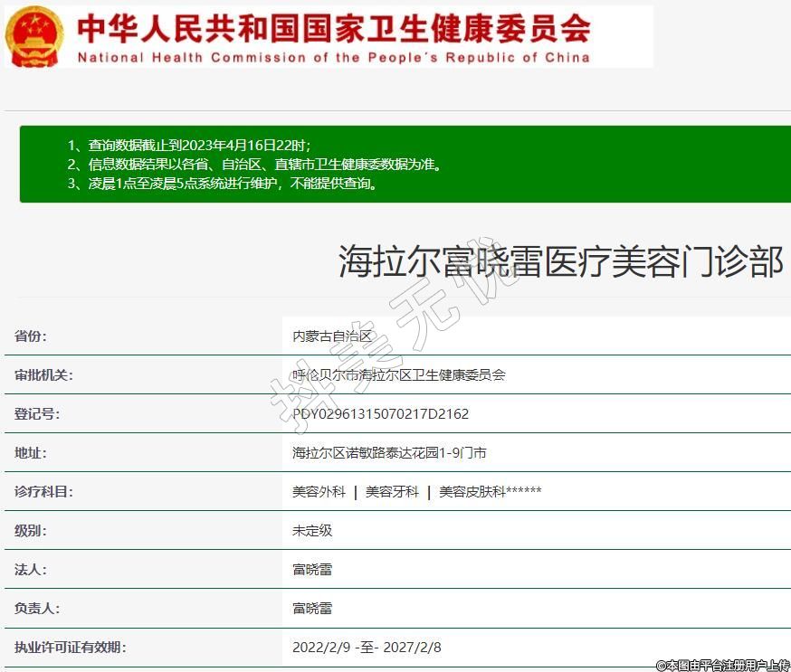Select the province value 内蒙古自治区
This screenshot has width=791, height=672.
[332, 336]
